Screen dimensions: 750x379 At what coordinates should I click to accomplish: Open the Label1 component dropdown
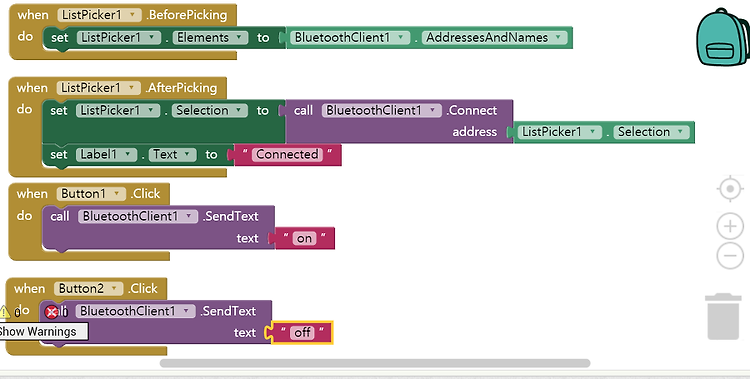(x=106, y=155)
